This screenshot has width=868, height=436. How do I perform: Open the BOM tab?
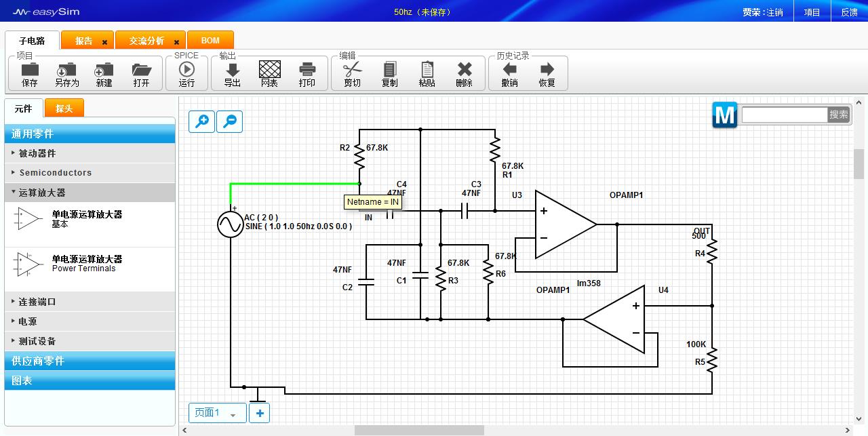point(210,41)
